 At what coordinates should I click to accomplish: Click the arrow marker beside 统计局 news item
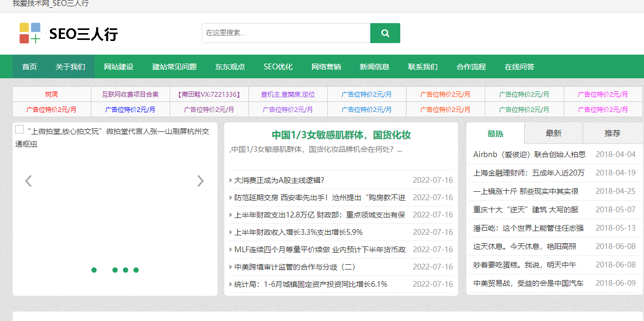point(230,284)
